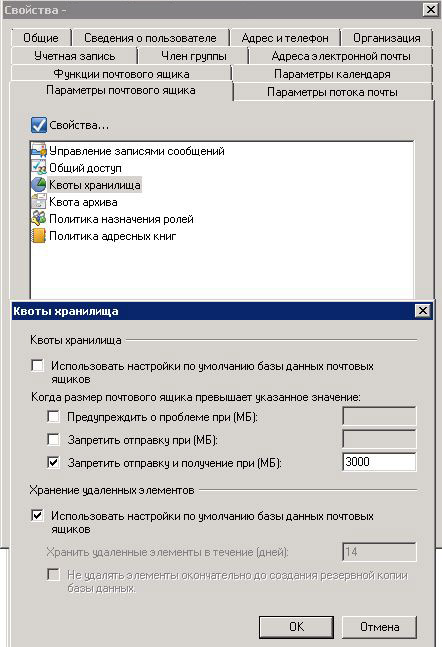Switch to the Общие tab
The height and width of the screenshot is (647, 442).
[41, 38]
